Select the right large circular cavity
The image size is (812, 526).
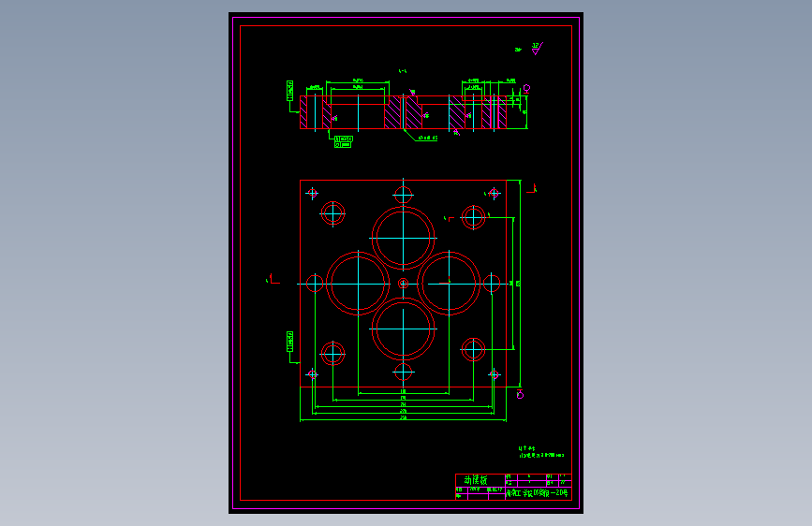pos(449,284)
